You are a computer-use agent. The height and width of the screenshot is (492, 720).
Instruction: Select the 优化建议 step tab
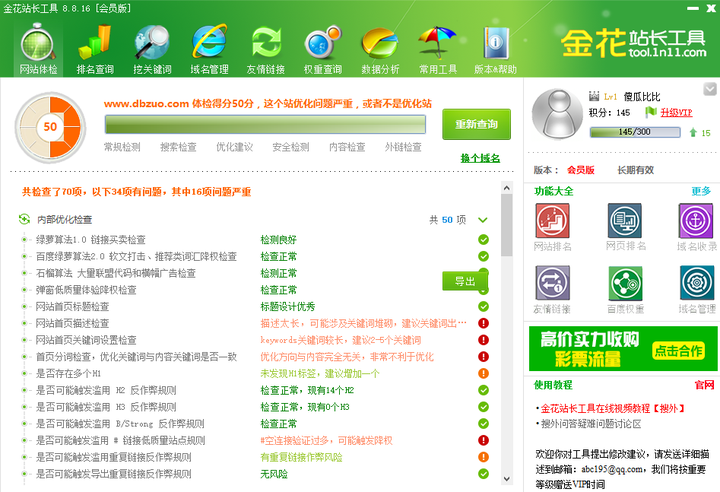coord(235,147)
